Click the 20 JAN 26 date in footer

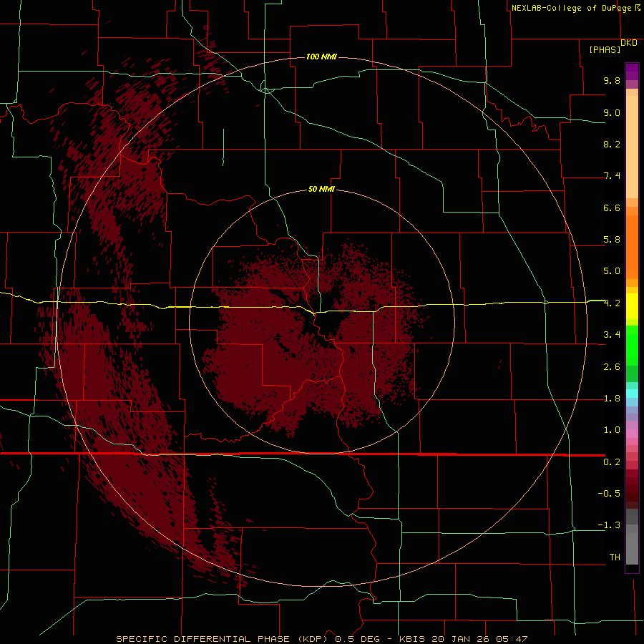coord(462,639)
